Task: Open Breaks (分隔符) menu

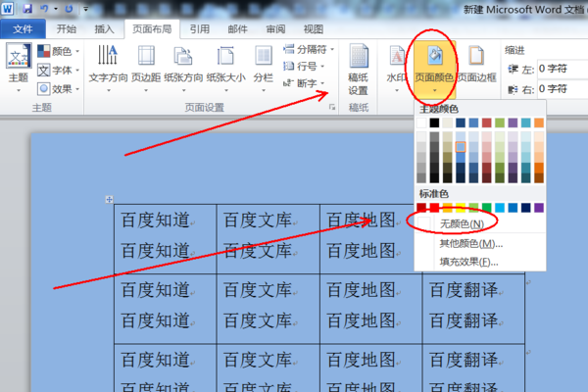Action: pos(309,49)
